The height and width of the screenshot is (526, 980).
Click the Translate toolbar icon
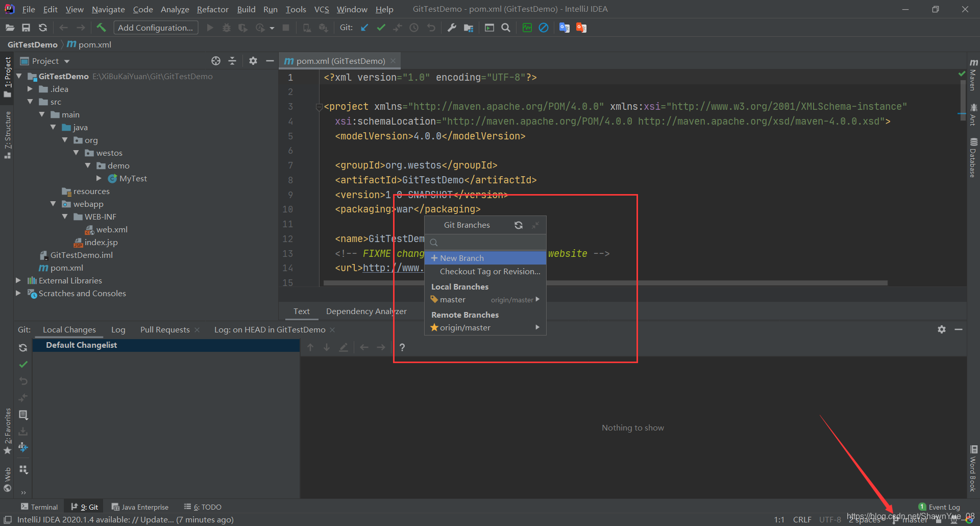pyautogui.click(x=565, y=28)
